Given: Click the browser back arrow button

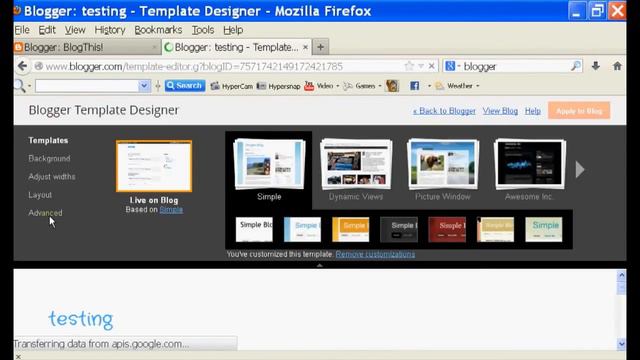Looking at the screenshot, I should tap(22, 66).
